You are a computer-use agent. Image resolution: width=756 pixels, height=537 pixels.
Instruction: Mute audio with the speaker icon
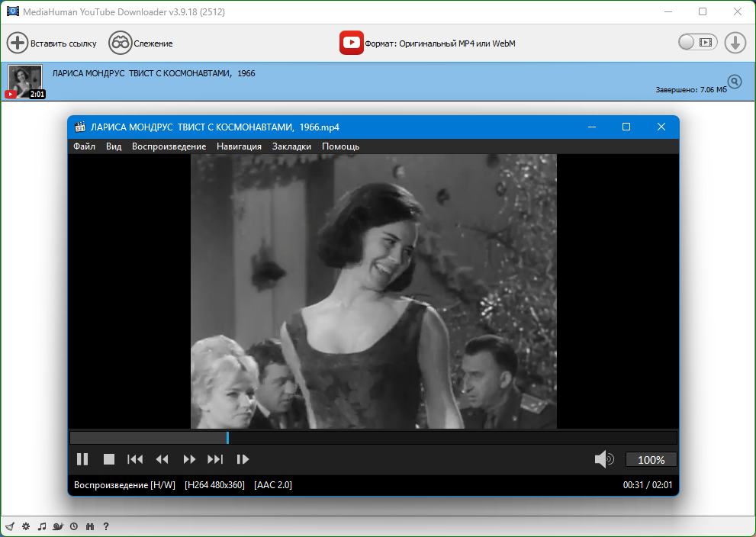604,459
